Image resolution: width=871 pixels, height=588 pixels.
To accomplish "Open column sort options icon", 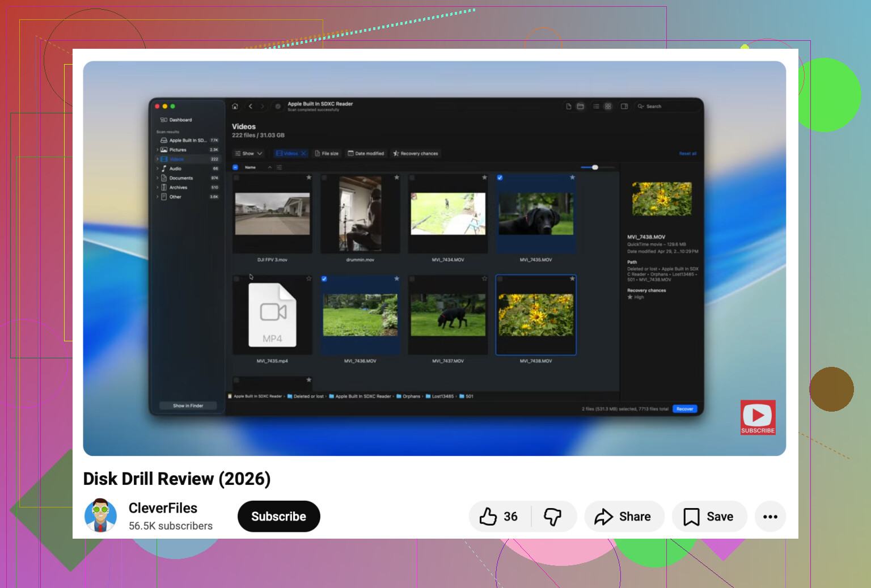I will [279, 167].
